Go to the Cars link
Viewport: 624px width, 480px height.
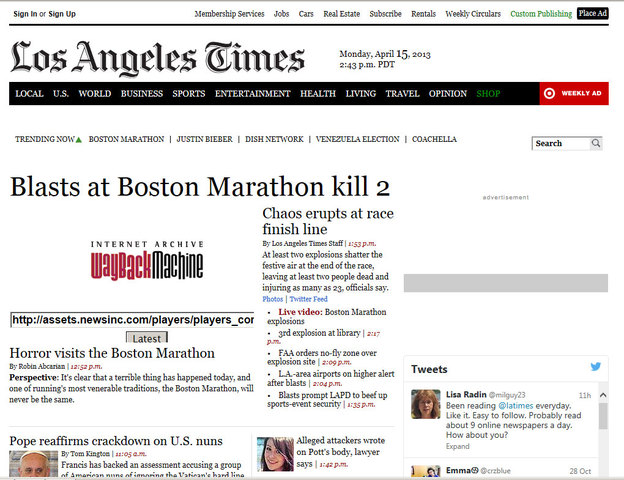(x=306, y=14)
